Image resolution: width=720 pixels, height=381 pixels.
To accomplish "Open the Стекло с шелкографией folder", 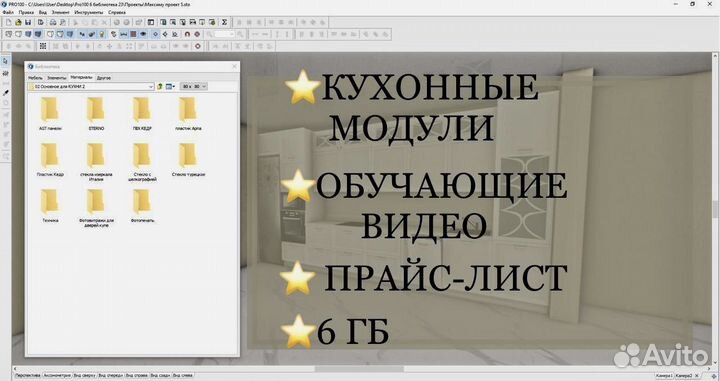I will [x=142, y=162].
